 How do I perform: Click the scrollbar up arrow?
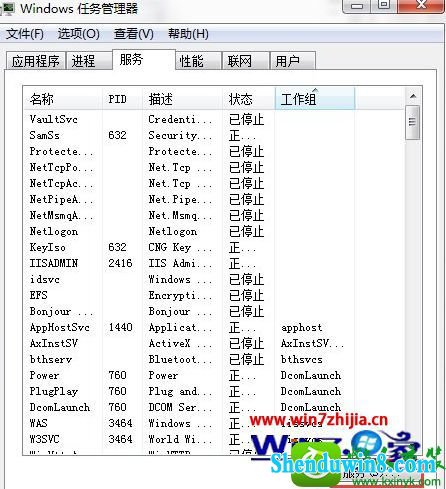tap(413, 96)
